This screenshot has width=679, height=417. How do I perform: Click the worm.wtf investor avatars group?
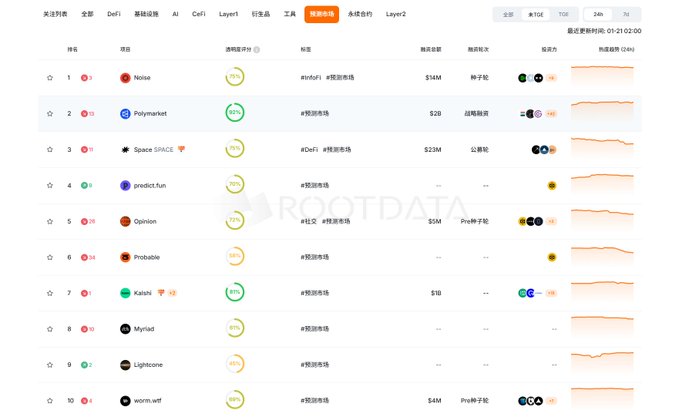(530, 401)
